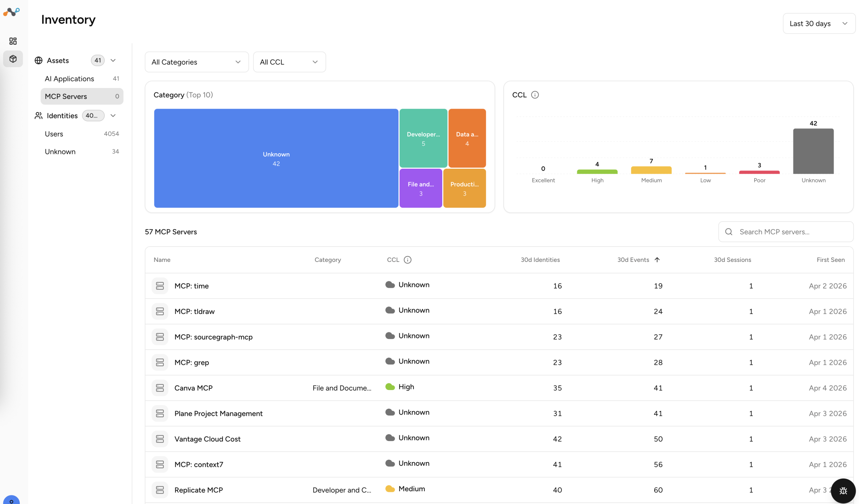Select MCP Servers in sidebar
This screenshot has width=859, height=504.
[82, 96]
